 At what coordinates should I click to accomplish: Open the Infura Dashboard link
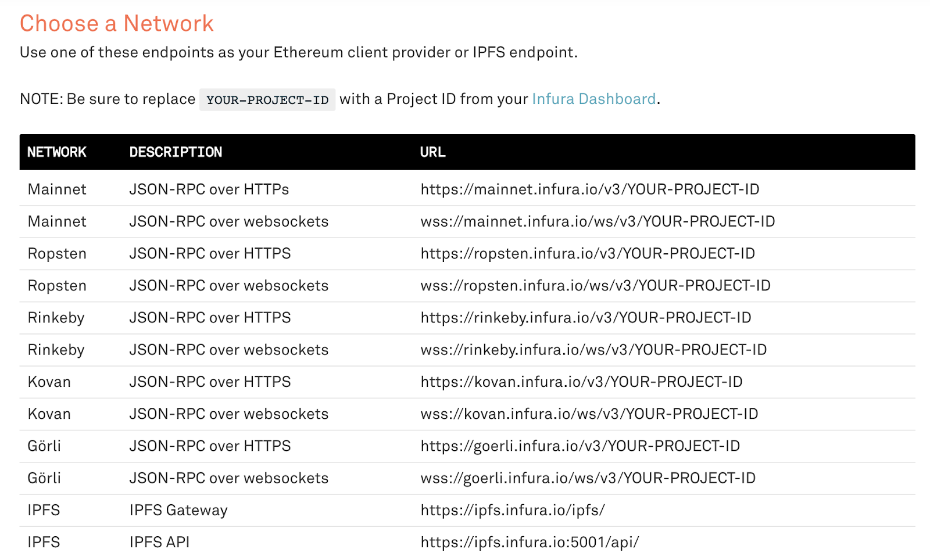tap(593, 99)
